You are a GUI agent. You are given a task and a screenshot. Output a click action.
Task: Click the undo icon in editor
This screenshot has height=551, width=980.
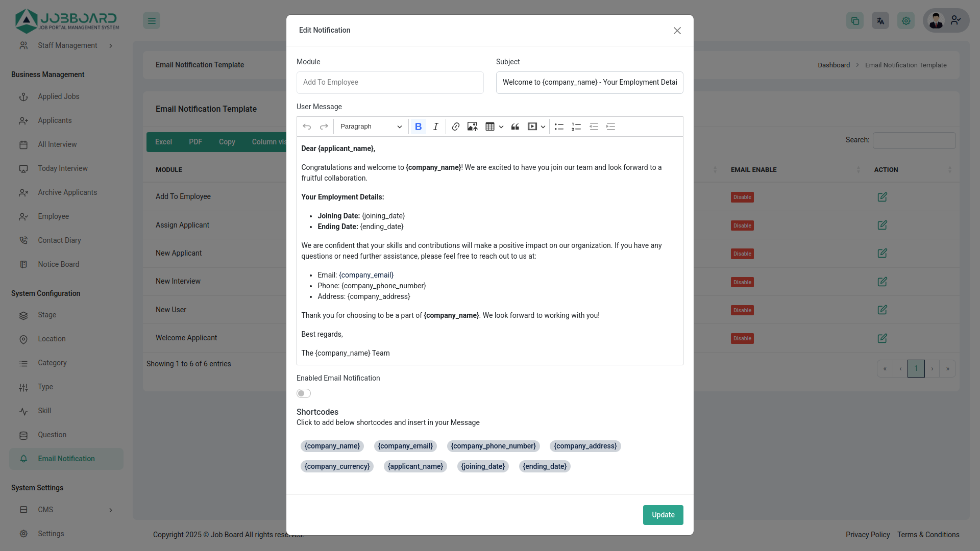(x=307, y=127)
